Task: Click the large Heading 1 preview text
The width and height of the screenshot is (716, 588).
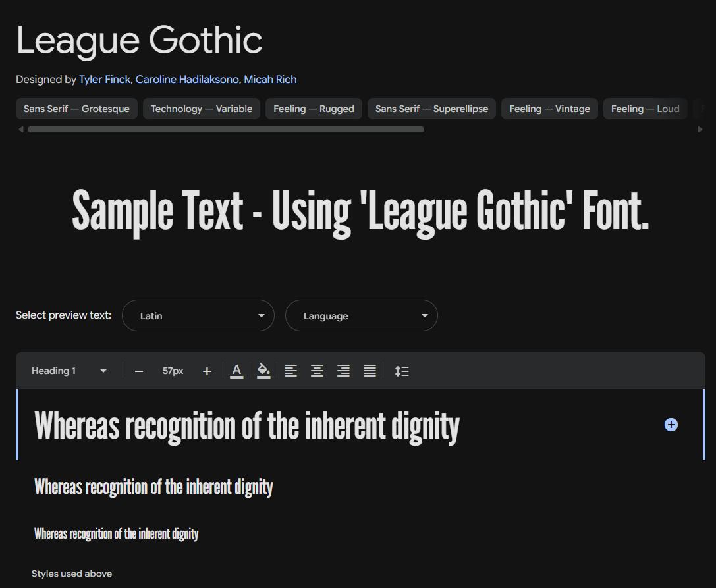Action: (x=246, y=427)
